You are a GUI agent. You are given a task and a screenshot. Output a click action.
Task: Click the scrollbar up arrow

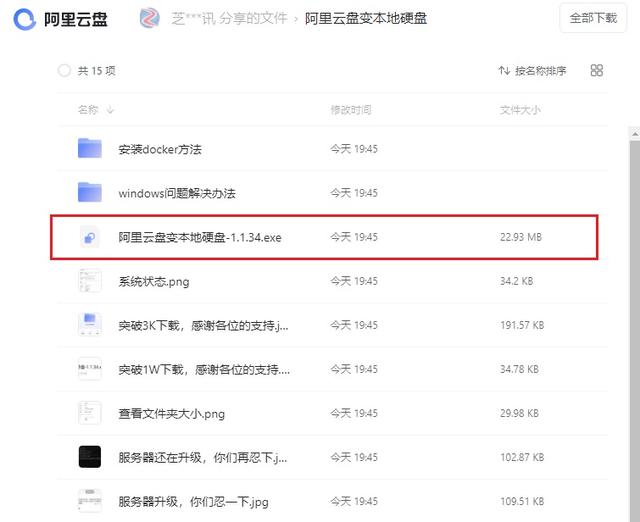pyautogui.click(x=634, y=133)
